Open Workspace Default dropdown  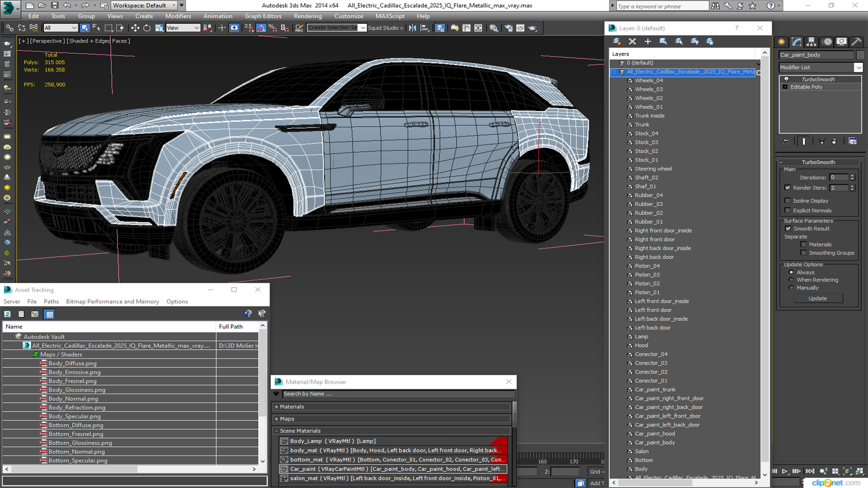pyautogui.click(x=144, y=5)
